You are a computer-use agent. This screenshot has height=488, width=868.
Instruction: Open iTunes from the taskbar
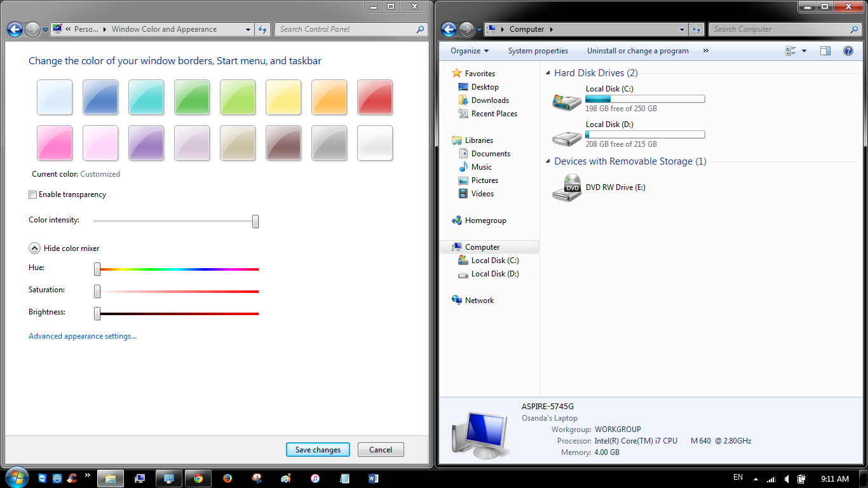pyautogui.click(x=315, y=478)
